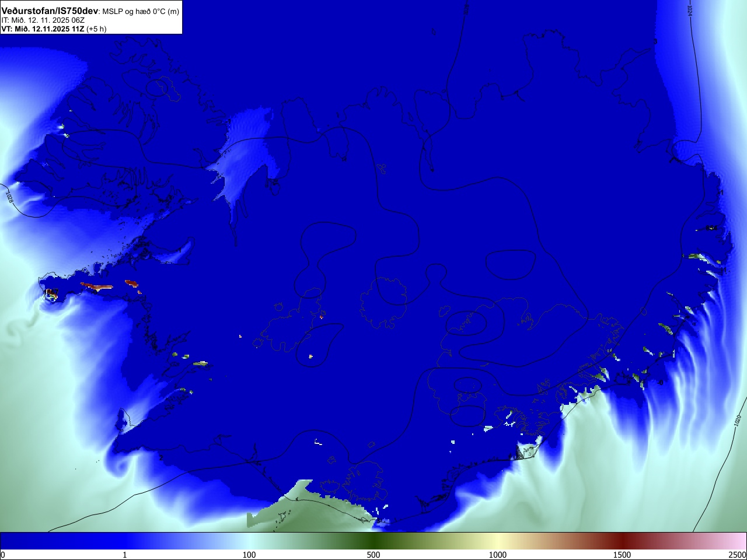
Task: Click the 1500 label on the colour scale
Action: pos(622,555)
